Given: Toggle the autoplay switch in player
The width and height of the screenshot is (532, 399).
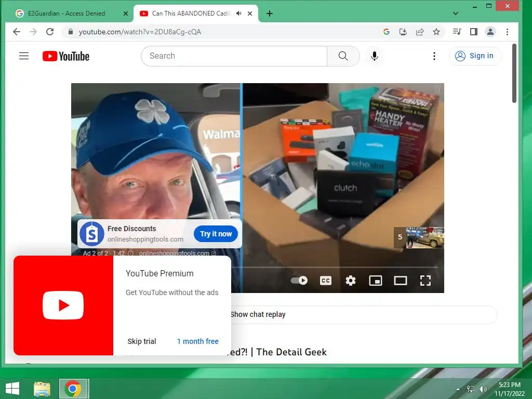Looking at the screenshot, I should coord(299,281).
